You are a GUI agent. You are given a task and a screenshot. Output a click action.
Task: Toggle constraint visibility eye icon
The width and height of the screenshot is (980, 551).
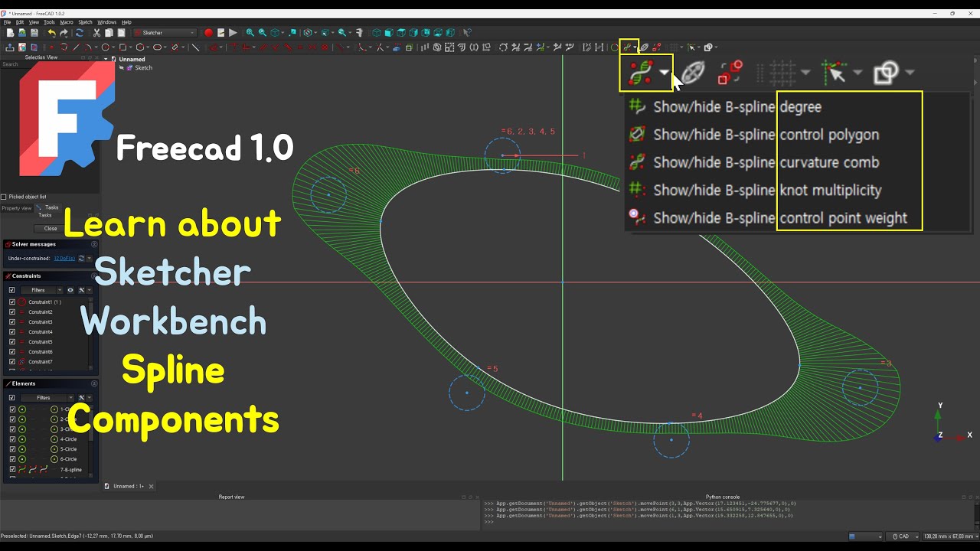pyautogui.click(x=70, y=290)
